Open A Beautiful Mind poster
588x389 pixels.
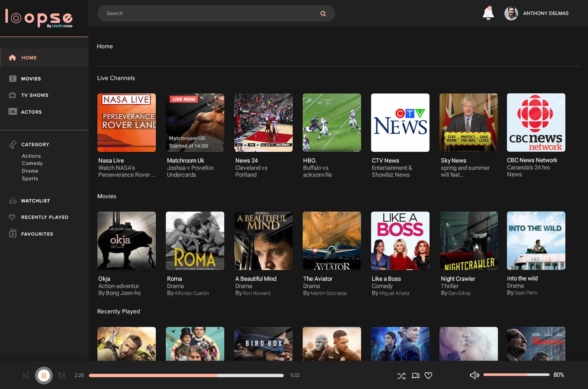coord(263,241)
